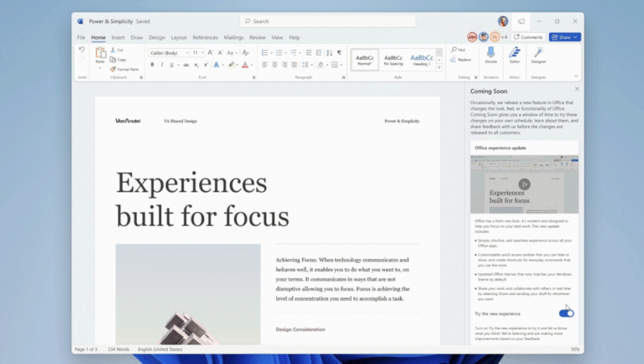Switch to the Draw tab
The height and width of the screenshot is (364, 644).
137,37
